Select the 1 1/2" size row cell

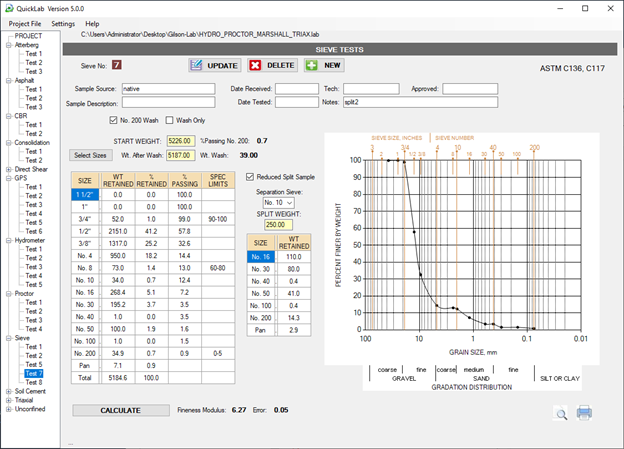pyautogui.click(x=85, y=195)
